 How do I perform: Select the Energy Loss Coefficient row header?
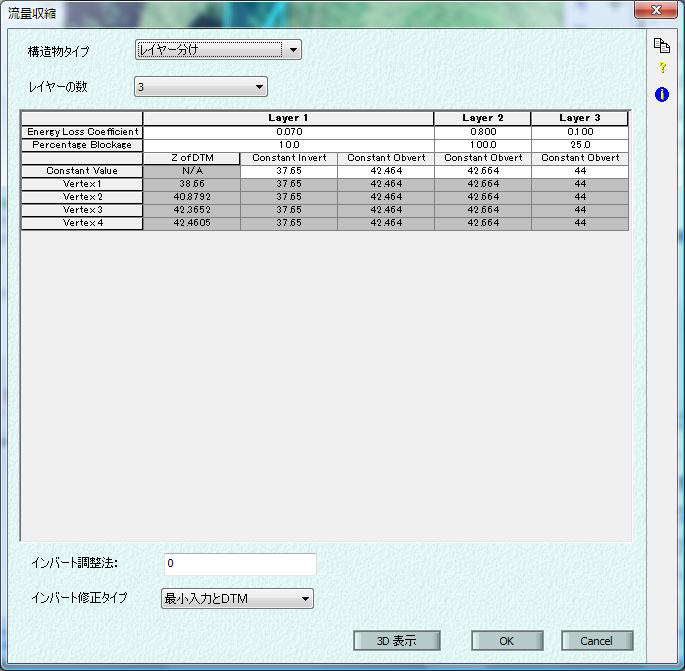tap(82, 132)
